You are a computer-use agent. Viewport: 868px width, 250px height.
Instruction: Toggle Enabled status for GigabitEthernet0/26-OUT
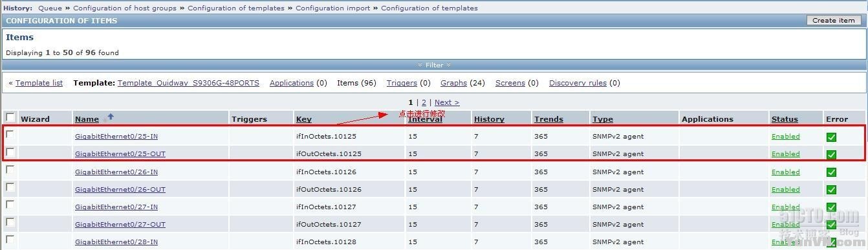pyautogui.click(x=786, y=190)
